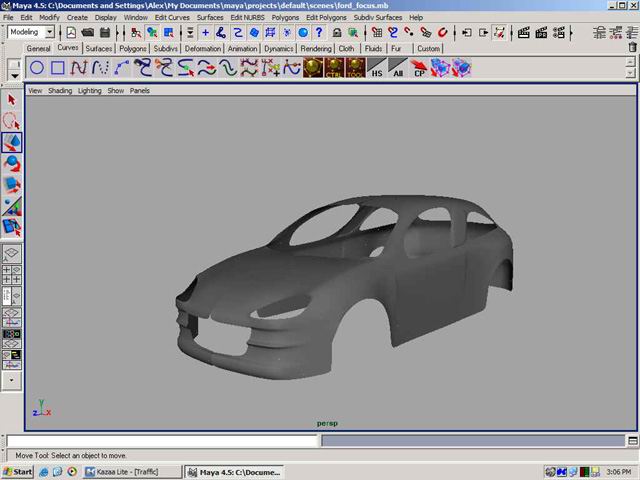Viewport: 640px width, 480px height.
Task: Open the Edit NURBS menu
Action: tap(247, 17)
